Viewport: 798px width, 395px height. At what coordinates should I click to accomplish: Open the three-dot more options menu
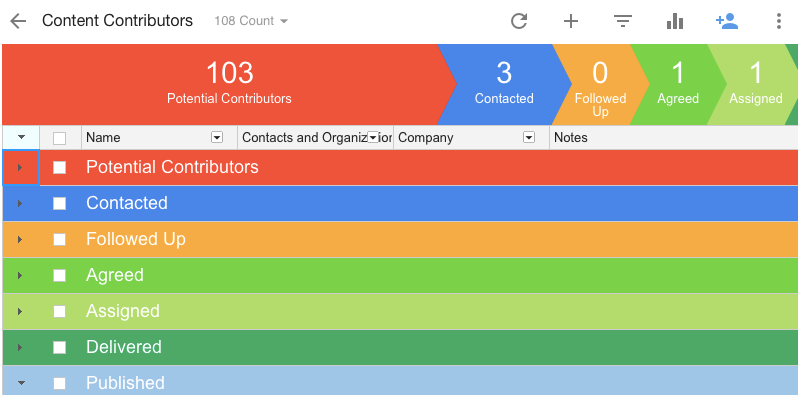(x=779, y=21)
